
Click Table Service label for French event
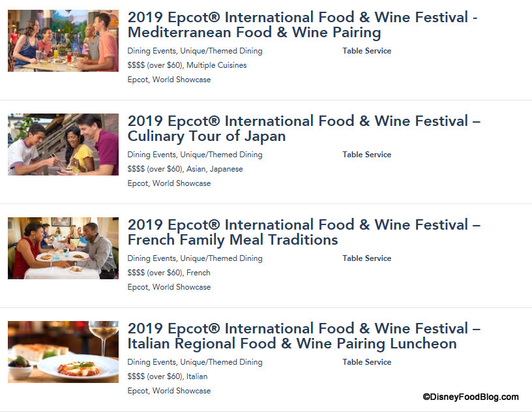point(367,258)
